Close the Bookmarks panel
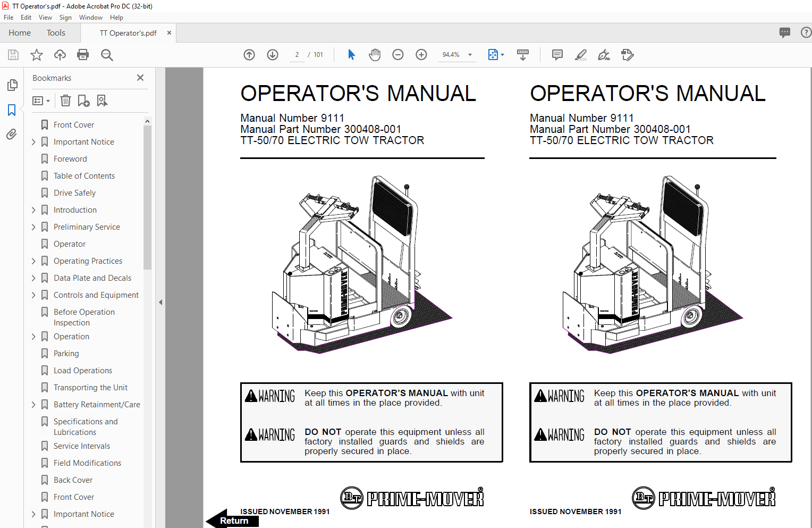The image size is (812, 528). [x=140, y=78]
